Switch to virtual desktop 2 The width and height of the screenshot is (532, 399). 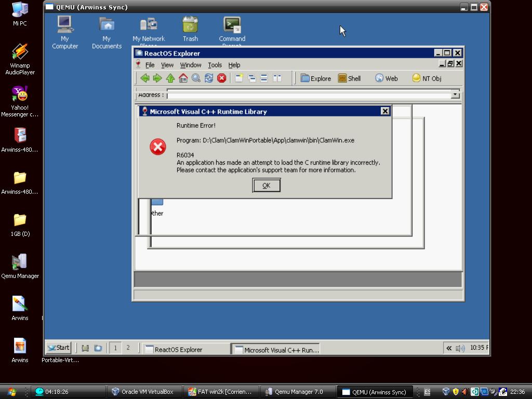click(128, 348)
